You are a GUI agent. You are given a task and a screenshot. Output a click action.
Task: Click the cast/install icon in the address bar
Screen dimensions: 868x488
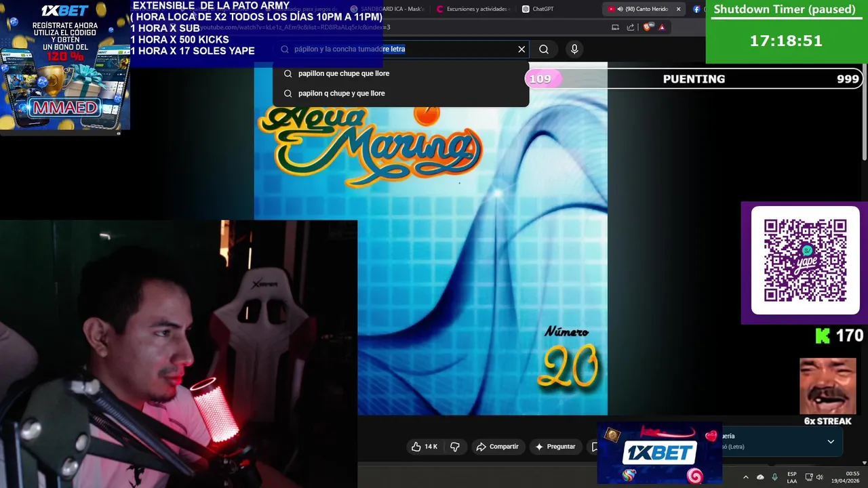click(615, 27)
